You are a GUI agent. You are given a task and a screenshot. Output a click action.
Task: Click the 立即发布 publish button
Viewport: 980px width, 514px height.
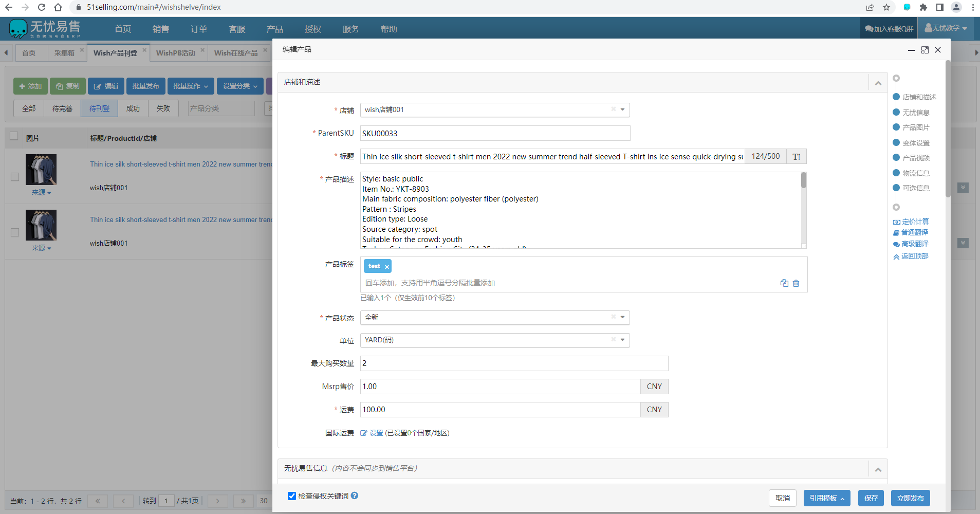pos(910,498)
